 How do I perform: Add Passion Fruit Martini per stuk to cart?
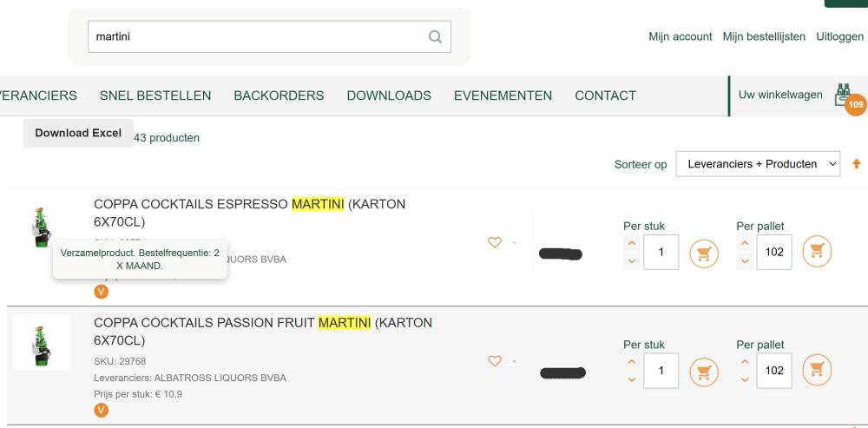pos(704,372)
